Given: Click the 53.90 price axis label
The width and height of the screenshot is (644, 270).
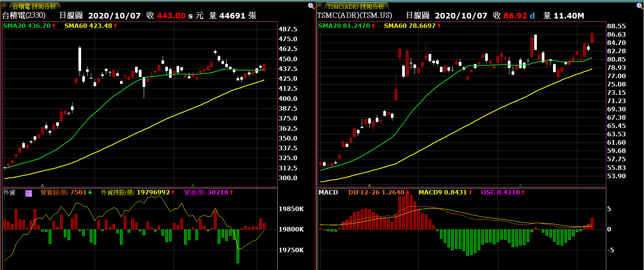Looking at the screenshot, I should [616, 176].
